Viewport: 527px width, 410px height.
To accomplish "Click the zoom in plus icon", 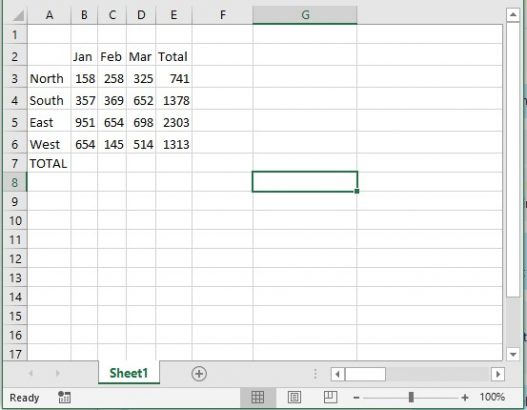I will coord(465,398).
